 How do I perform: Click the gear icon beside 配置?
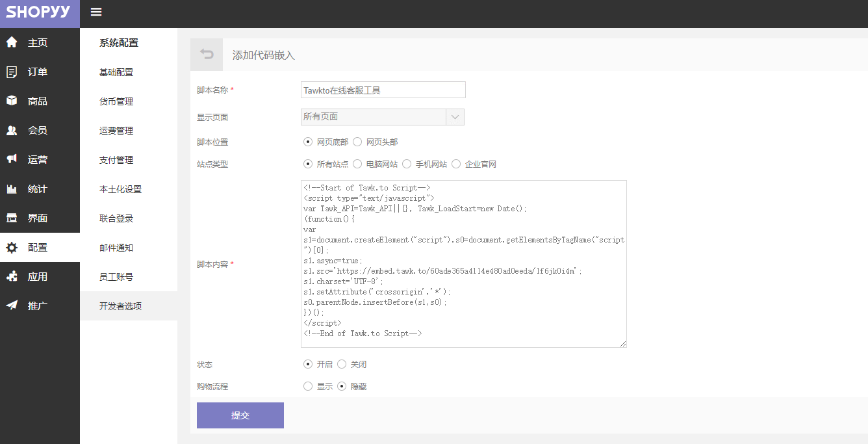pos(12,247)
